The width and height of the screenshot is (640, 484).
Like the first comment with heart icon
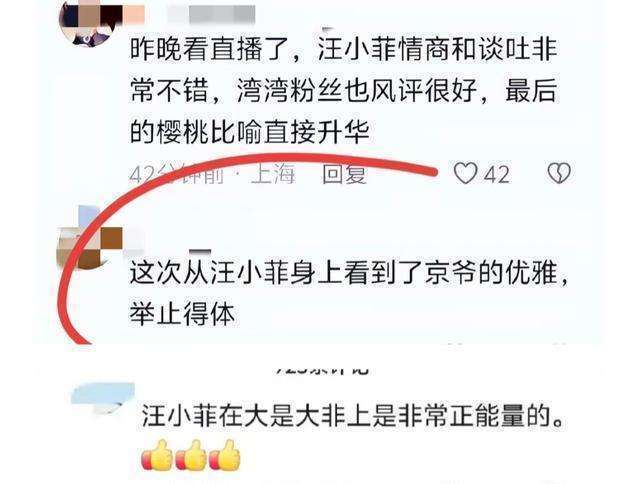click(x=466, y=173)
